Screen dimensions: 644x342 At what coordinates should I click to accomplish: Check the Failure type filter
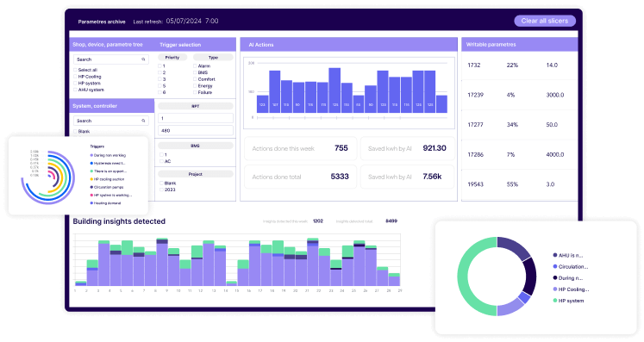pos(195,92)
